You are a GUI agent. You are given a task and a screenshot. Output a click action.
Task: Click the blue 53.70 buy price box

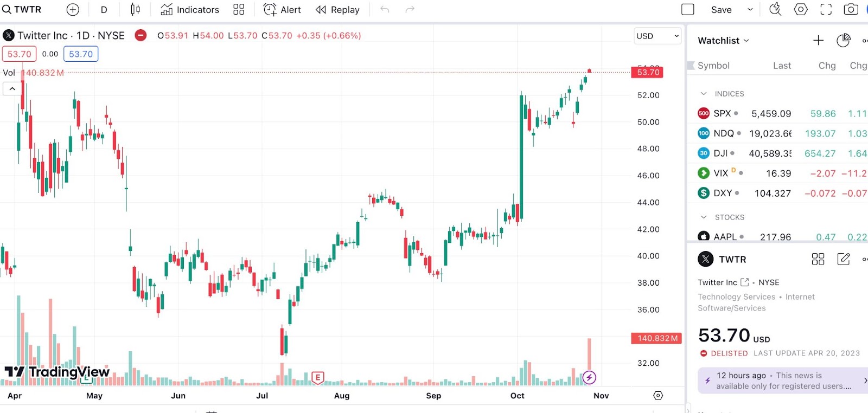[x=81, y=54]
